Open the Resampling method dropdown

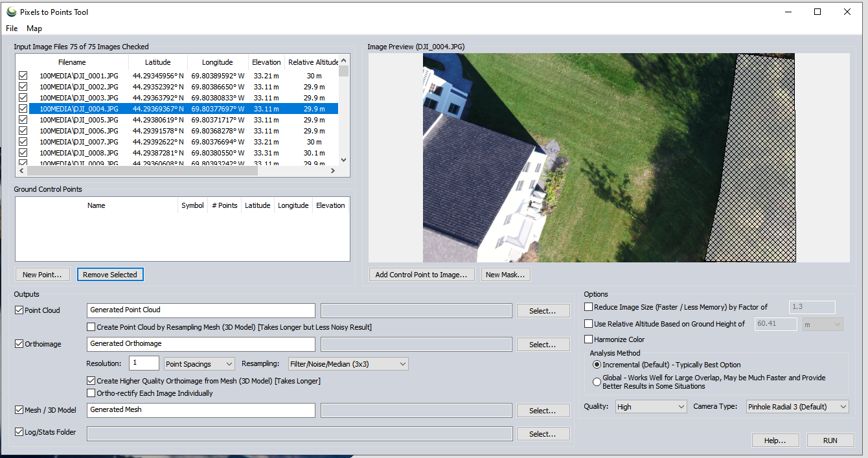(x=348, y=364)
